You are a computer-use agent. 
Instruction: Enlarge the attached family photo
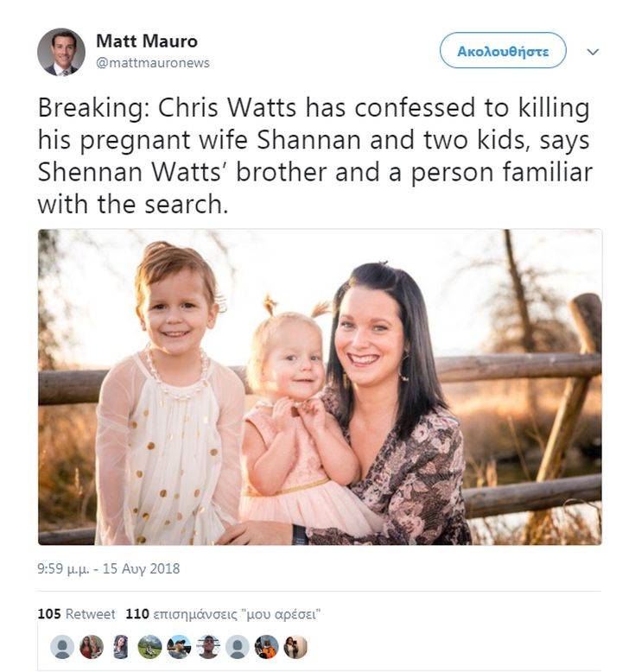pyautogui.click(x=320, y=387)
